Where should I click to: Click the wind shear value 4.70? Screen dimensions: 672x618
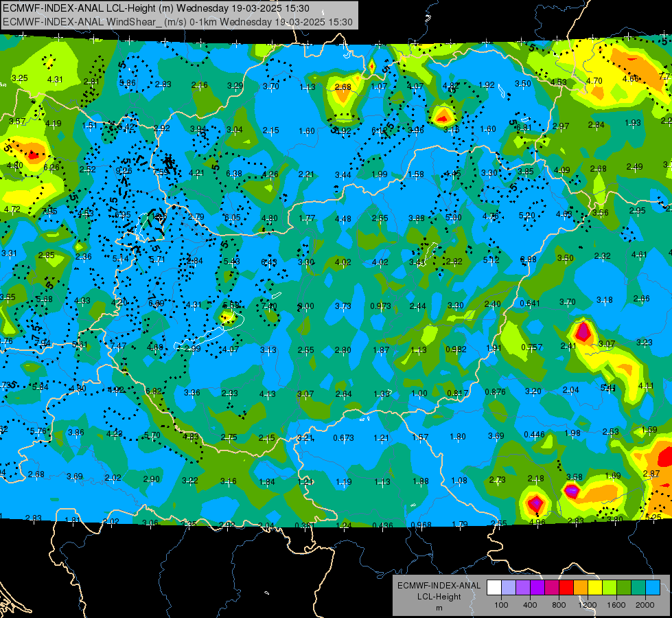click(x=594, y=80)
